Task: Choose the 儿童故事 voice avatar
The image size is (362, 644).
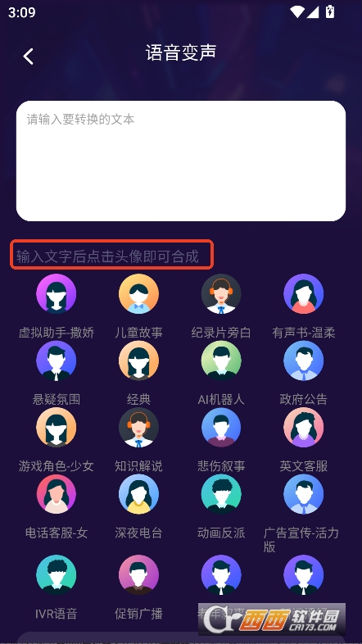Action: [x=138, y=294]
